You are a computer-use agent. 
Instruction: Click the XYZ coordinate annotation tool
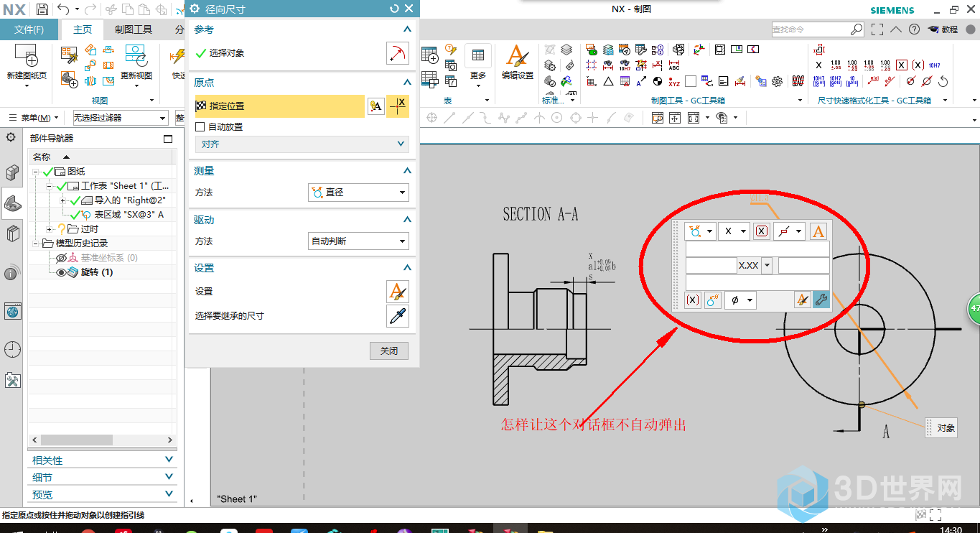673,81
